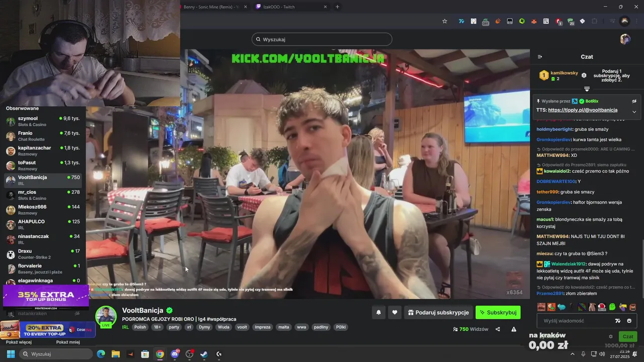Open the Franio channel in the sidebar
This screenshot has width=644, height=362.
pyautogui.click(x=43, y=136)
